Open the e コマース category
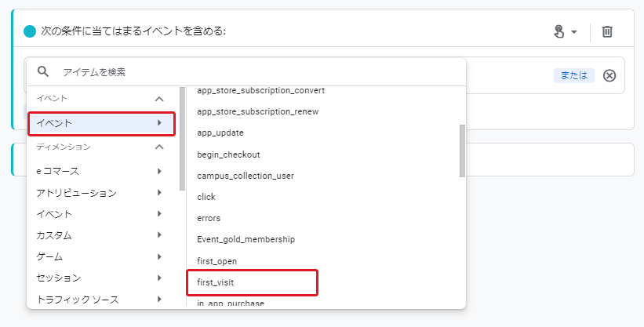The width and height of the screenshot is (644, 327). pos(101,171)
